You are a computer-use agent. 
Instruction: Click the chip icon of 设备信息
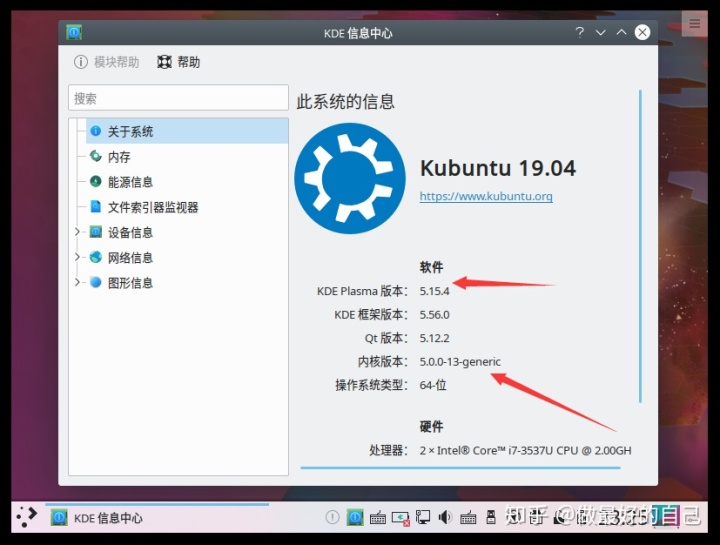[96, 232]
